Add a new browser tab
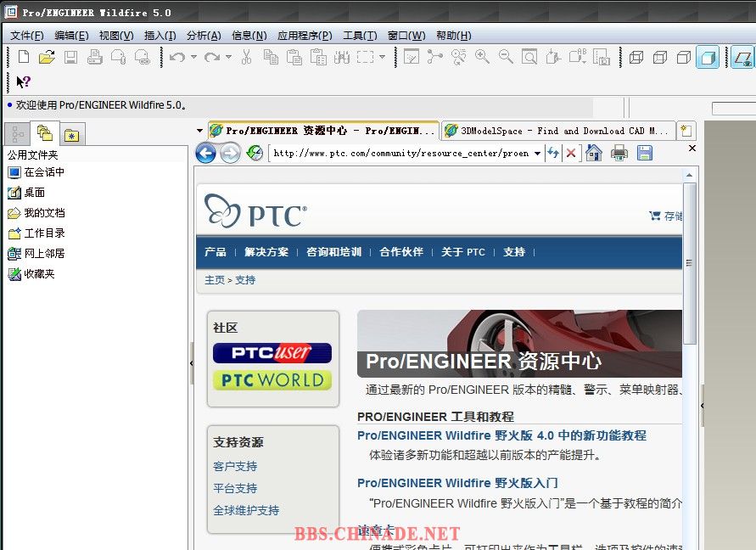The image size is (756, 550). pyautogui.click(x=686, y=131)
